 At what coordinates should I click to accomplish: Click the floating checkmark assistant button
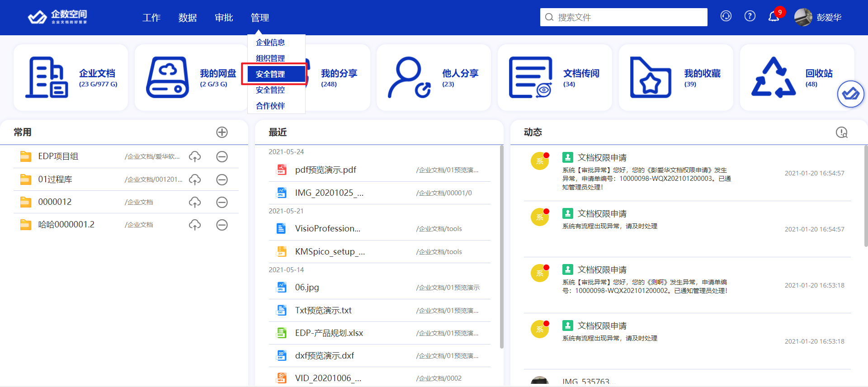[850, 94]
